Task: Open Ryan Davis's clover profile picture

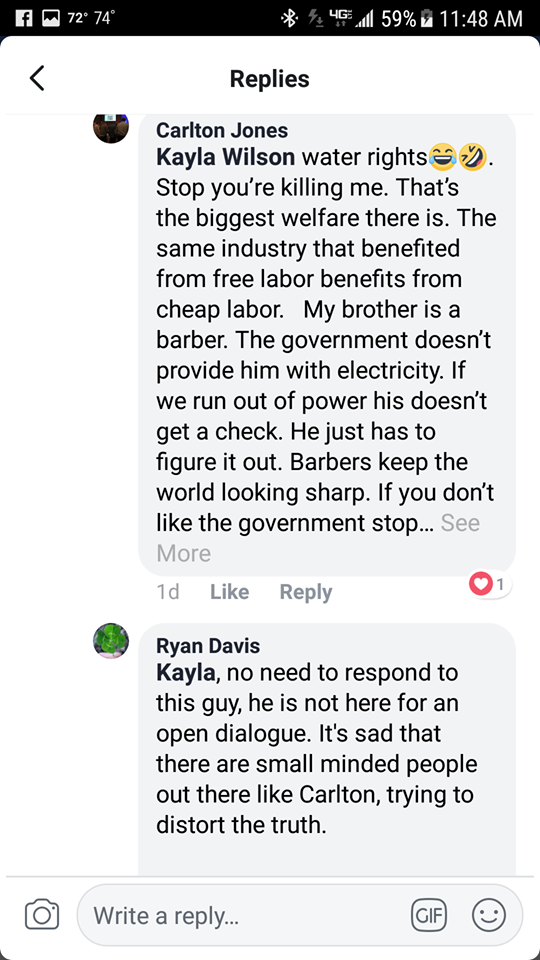Action: pyautogui.click(x=111, y=641)
